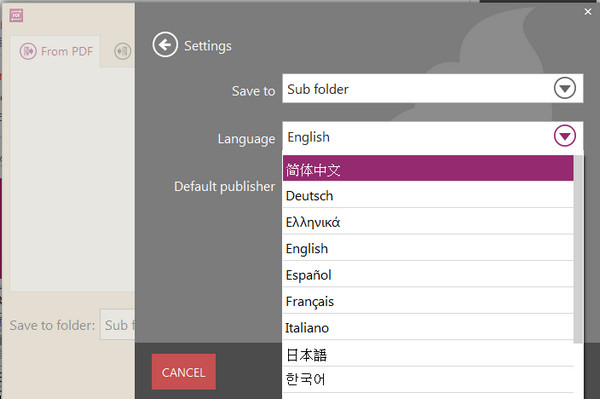This screenshot has height=399, width=600.
Task: Select 한국어 language option
Action: click(x=428, y=379)
